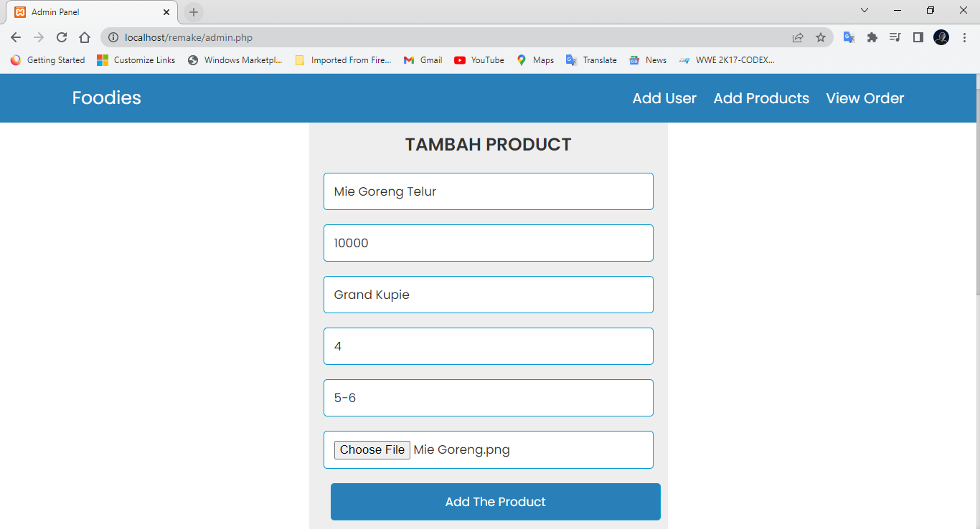Open the Chrome profile avatar

coord(941,37)
